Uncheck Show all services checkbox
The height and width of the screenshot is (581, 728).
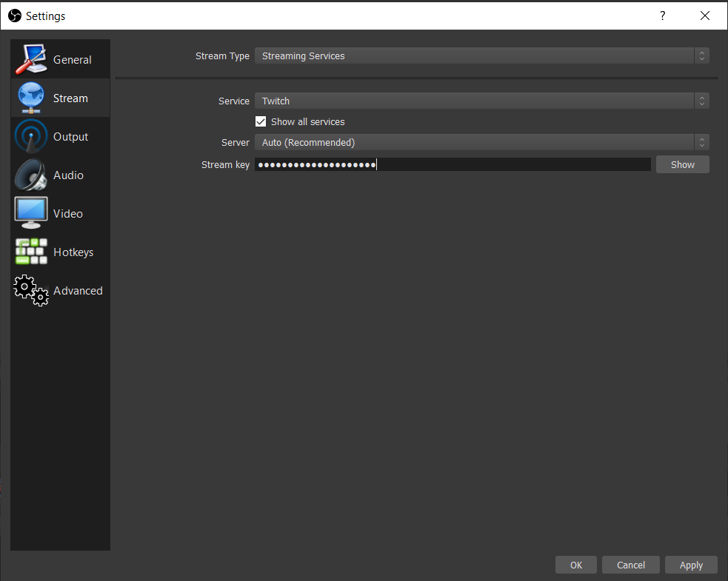point(261,121)
